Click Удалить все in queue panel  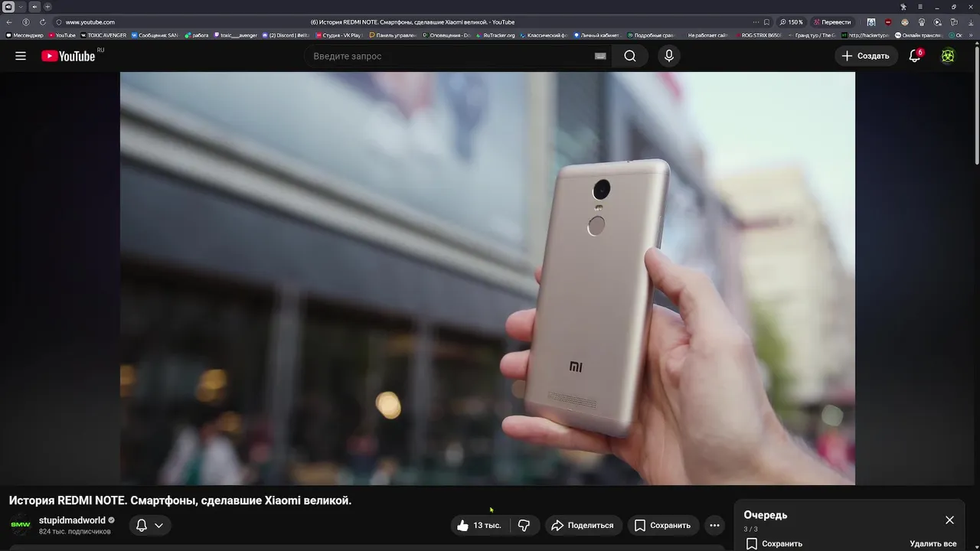point(933,543)
